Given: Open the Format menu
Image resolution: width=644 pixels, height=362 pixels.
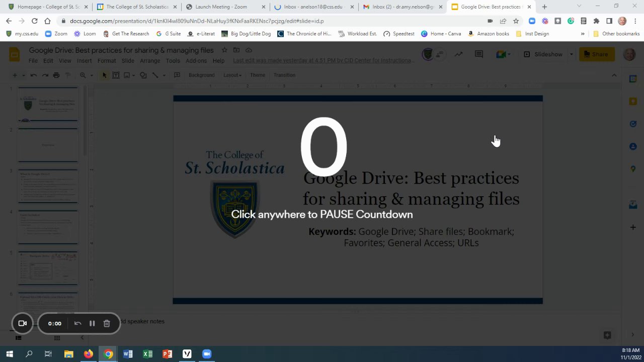Looking at the screenshot, I should pos(106,60).
